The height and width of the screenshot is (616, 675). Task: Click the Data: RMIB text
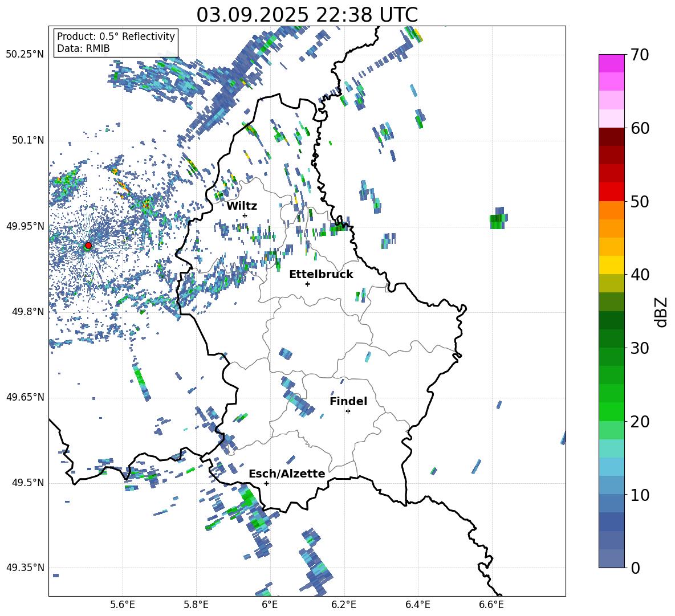coord(83,48)
